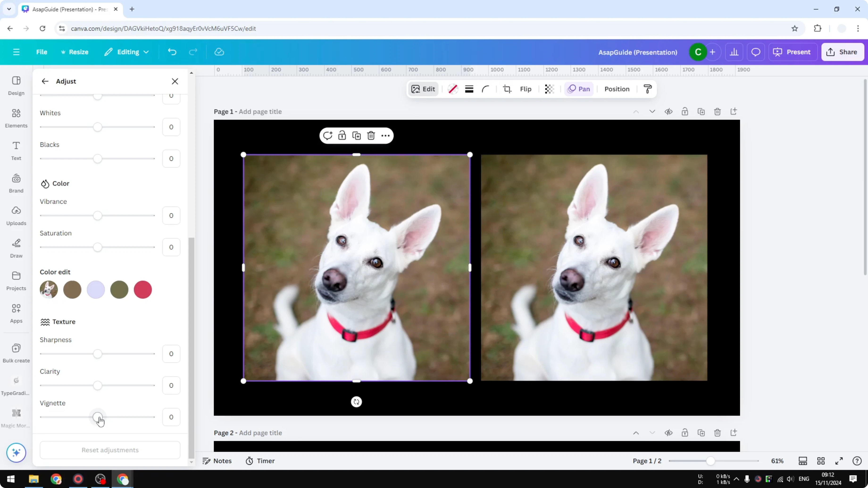The image size is (868, 488).
Task: Open the main menu in the top bar
Action: [x=16, y=52]
